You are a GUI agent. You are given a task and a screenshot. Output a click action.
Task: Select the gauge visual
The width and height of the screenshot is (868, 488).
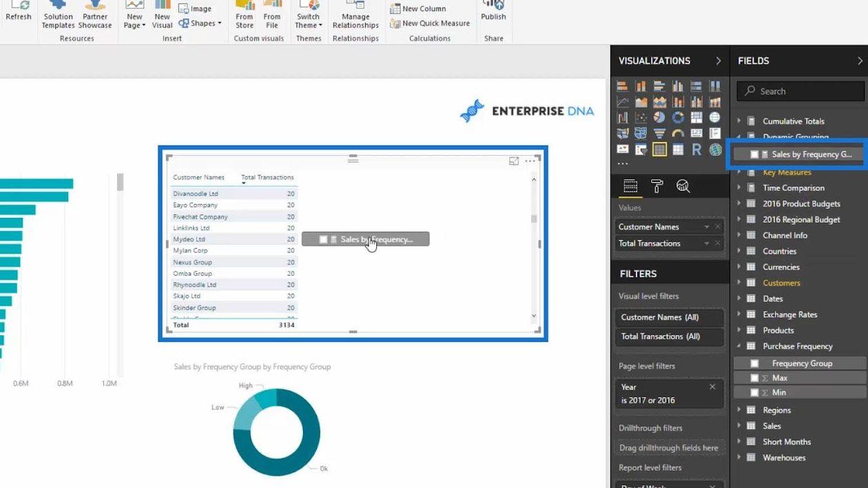click(678, 133)
